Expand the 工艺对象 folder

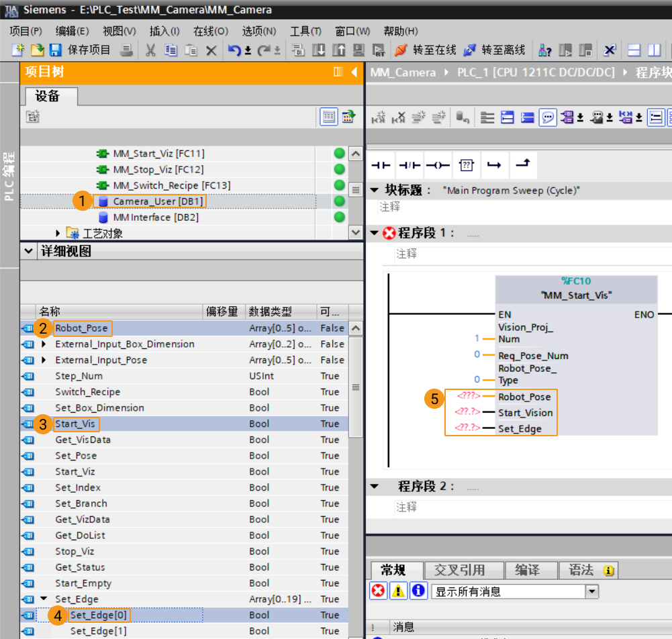click(58, 233)
